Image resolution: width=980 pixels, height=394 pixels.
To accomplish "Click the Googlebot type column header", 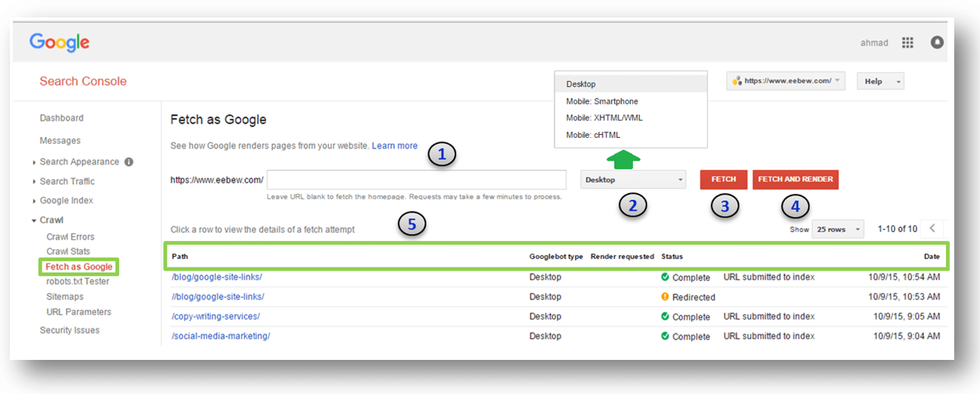I will [556, 257].
